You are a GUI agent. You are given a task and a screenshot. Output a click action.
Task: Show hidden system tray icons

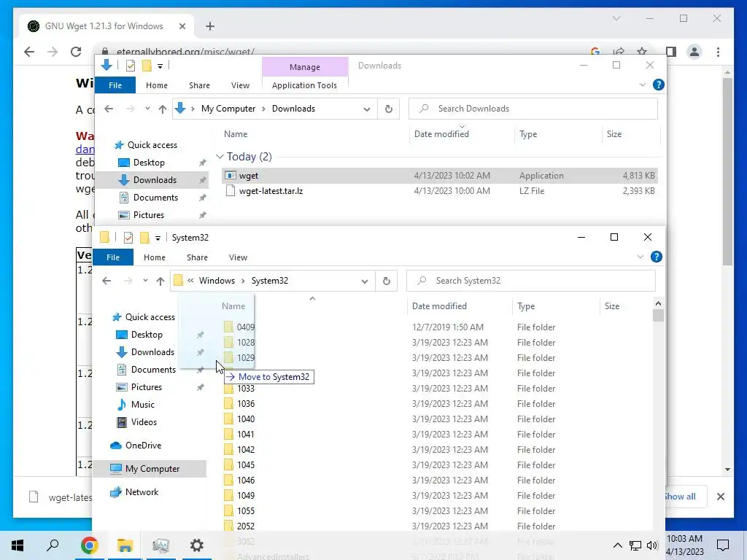(x=617, y=545)
